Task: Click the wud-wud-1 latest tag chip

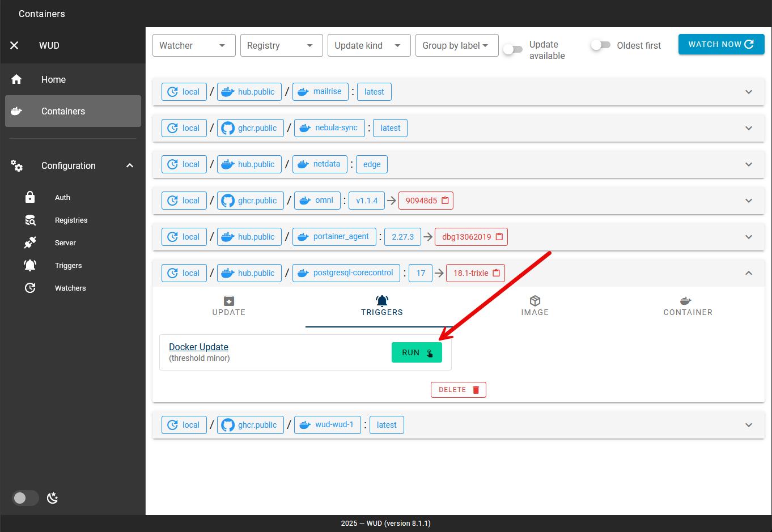Action: point(387,425)
